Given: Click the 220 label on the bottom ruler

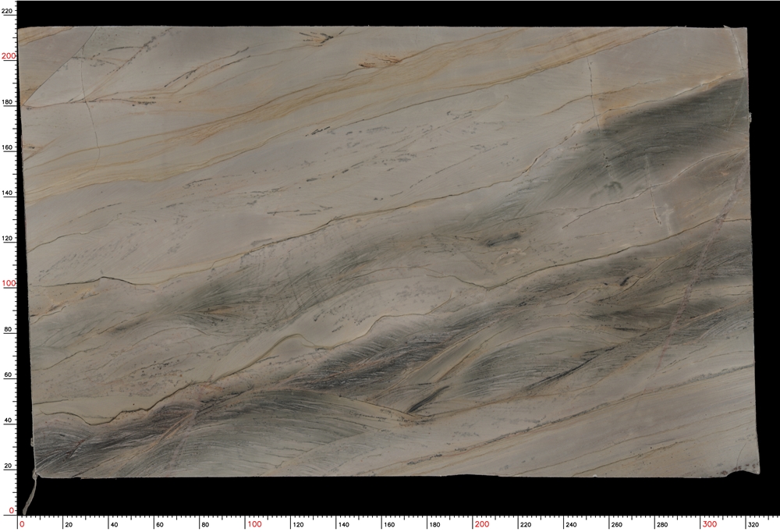Looking at the screenshot, I should 527,525.
